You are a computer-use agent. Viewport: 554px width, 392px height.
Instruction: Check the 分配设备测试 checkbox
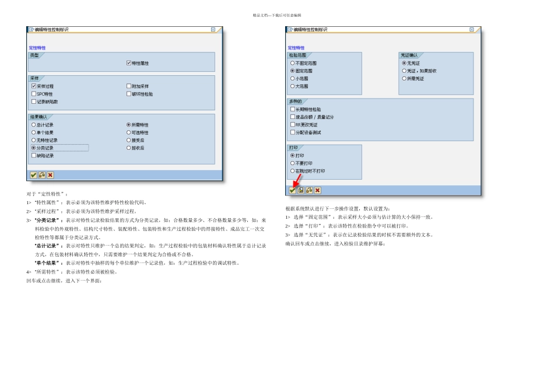[x=293, y=132]
